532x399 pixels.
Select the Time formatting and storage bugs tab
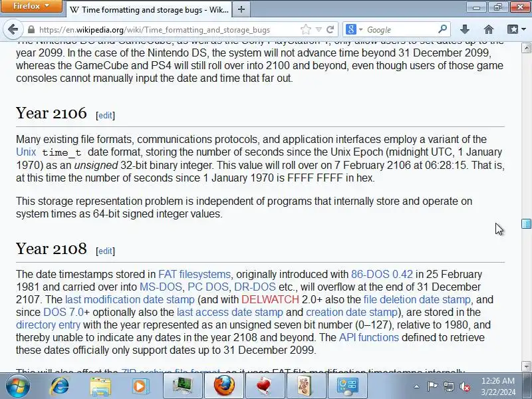tap(148, 9)
